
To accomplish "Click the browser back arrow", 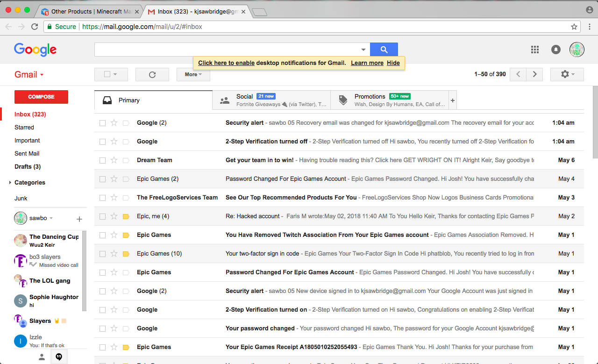I will (8, 27).
